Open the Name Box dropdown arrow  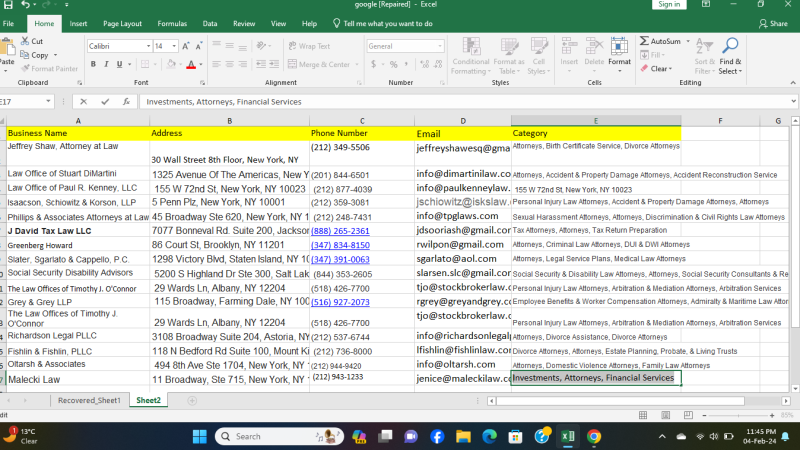(48, 102)
